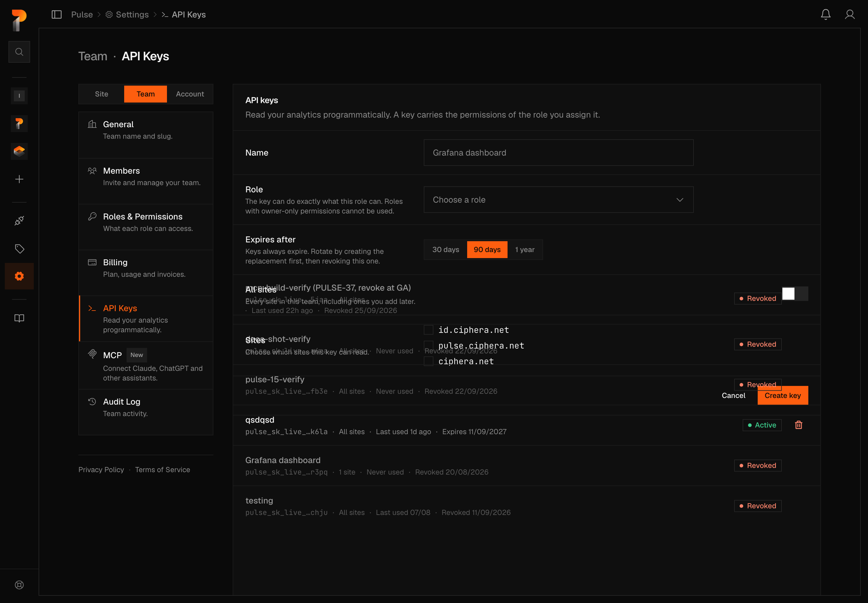Select the orange P site icon in sidebar

(x=19, y=124)
